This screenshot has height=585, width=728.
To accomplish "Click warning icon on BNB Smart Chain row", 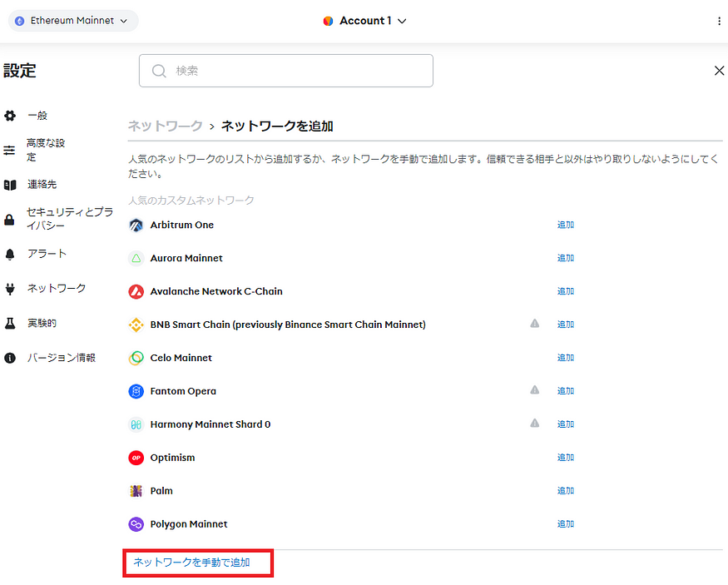I will coord(535,323).
